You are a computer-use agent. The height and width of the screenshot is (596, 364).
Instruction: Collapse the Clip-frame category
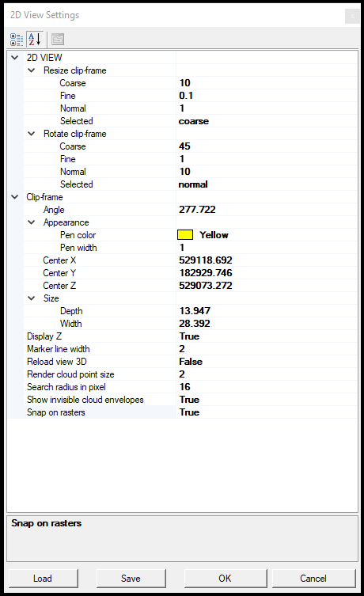[15, 197]
